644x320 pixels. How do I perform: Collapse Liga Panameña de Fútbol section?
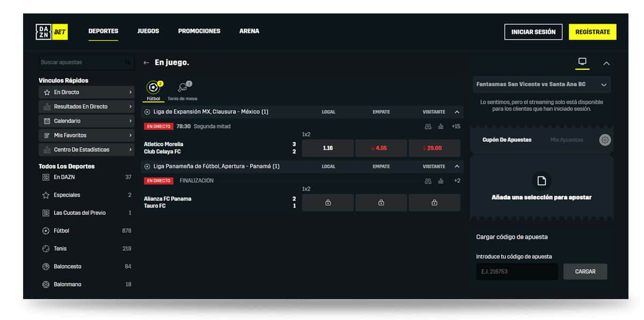coord(457,166)
